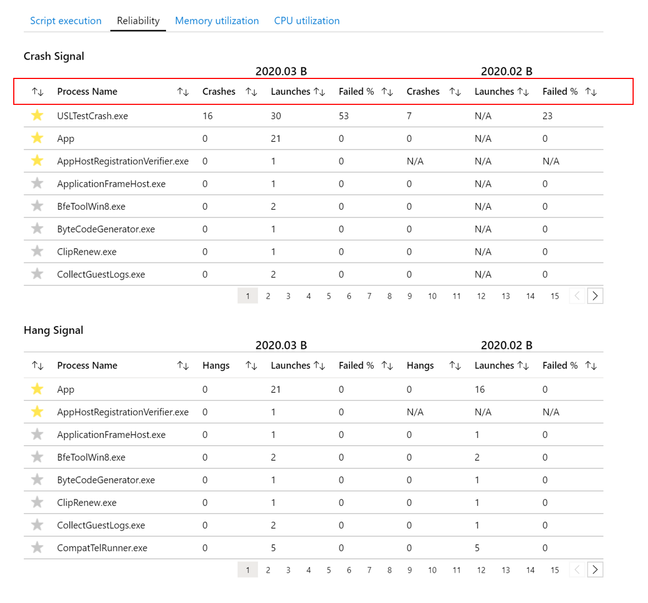The height and width of the screenshot is (603, 648).
Task: Sort Hang Signal by 2020.02 B Hangs
Action: (x=455, y=366)
